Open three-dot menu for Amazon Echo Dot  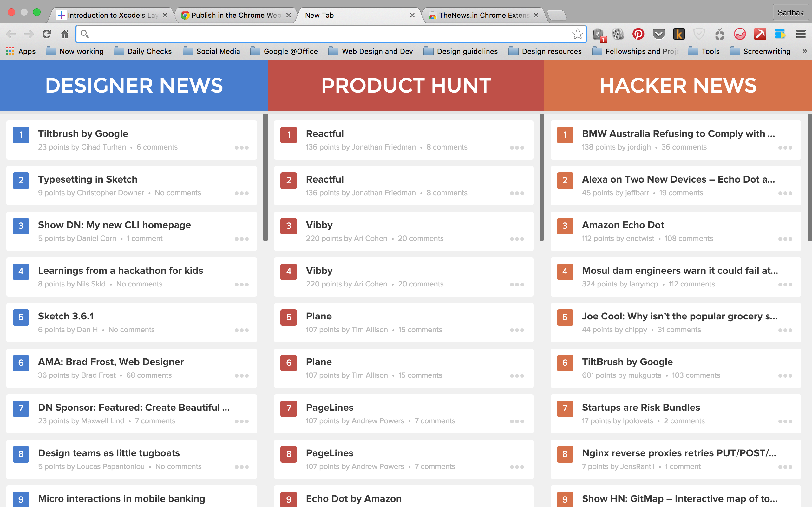[785, 239]
